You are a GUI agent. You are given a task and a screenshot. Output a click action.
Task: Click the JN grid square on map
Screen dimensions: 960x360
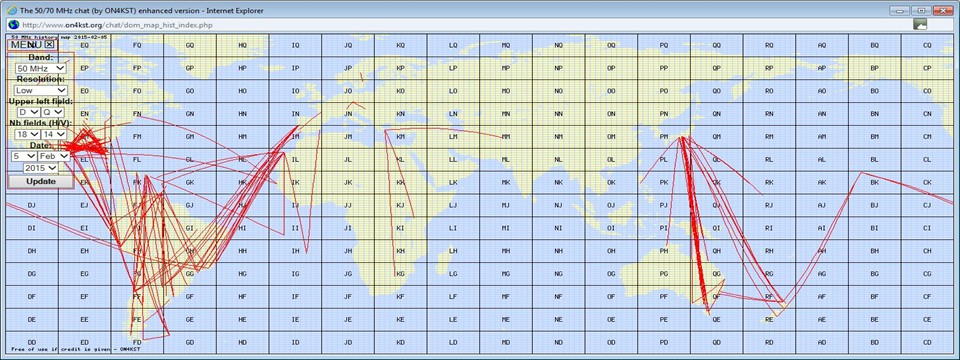click(348, 114)
